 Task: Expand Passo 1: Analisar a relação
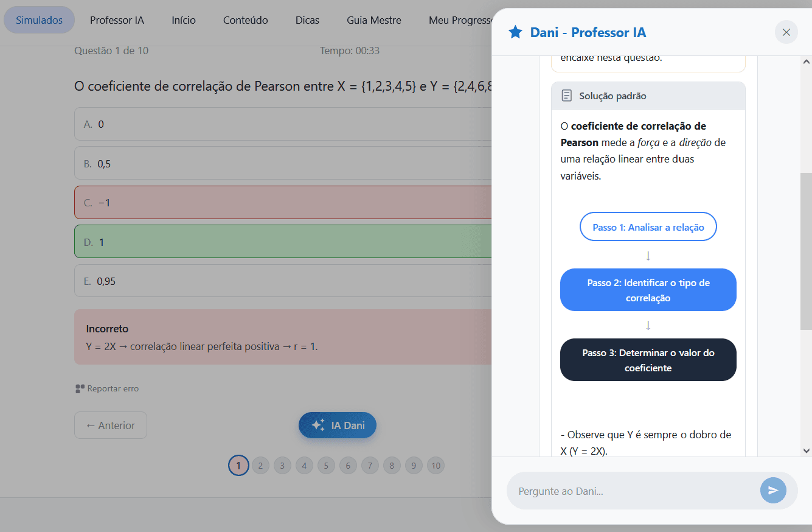tap(648, 227)
